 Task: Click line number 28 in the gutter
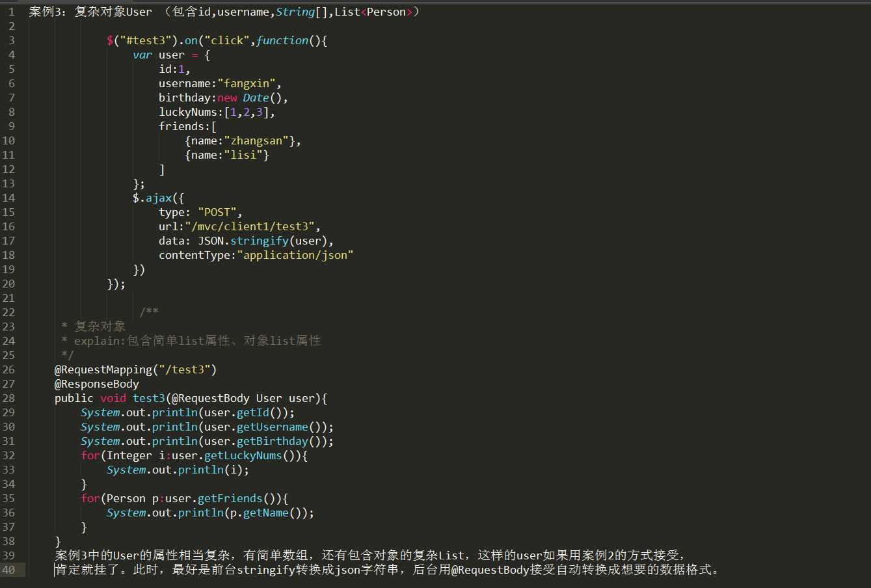click(8, 398)
